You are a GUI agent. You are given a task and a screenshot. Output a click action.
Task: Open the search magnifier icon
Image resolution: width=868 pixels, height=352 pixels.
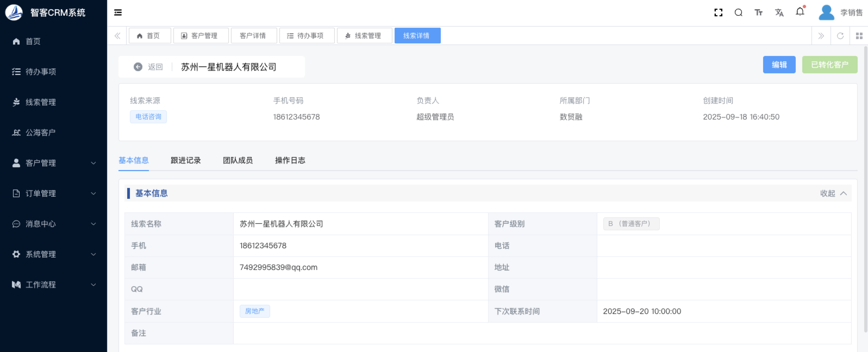tap(738, 12)
